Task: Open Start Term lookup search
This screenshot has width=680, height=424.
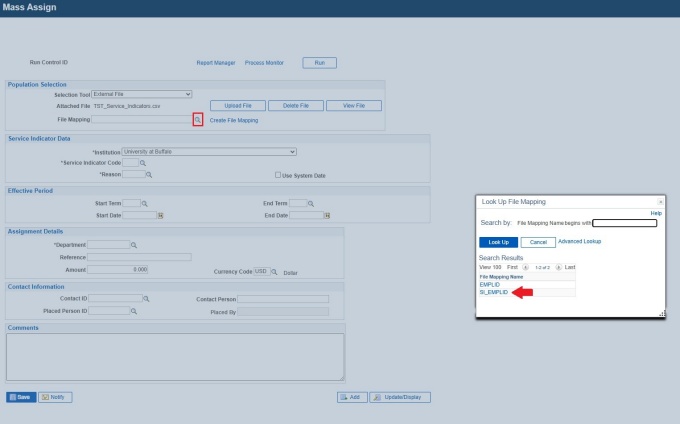Action: pyautogui.click(x=146, y=203)
